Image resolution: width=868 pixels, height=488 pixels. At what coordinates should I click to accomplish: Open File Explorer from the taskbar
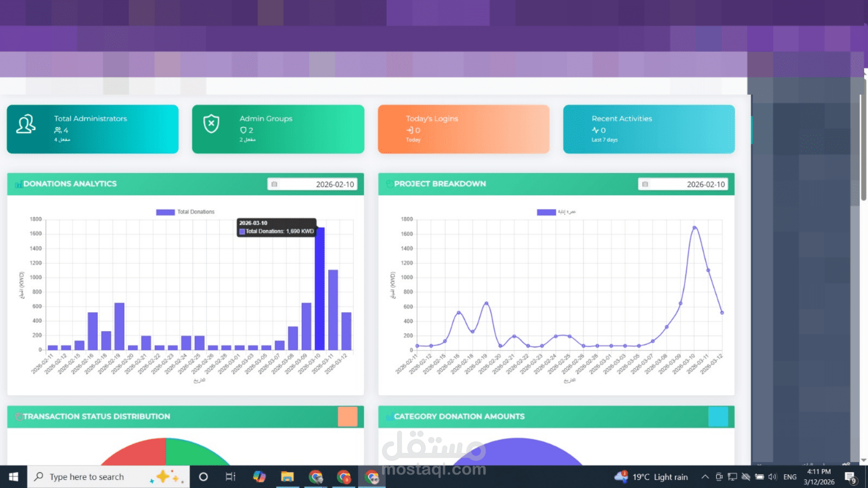click(x=287, y=477)
